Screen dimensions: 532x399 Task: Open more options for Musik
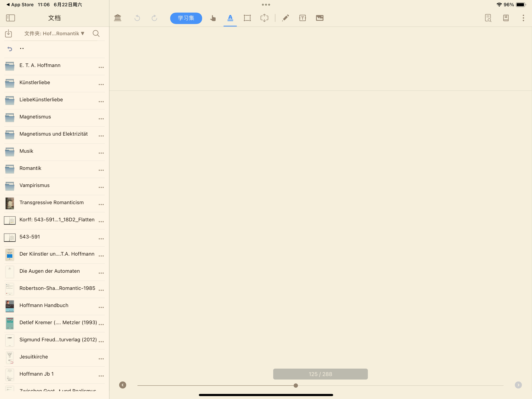point(101,153)
